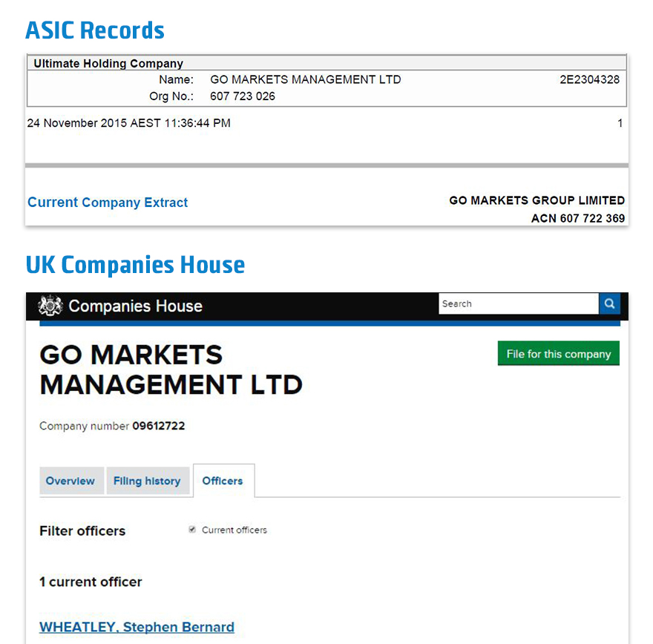This screenshot has width=653, height=644.
Task: Switch to the Overview tab
Action: pyautogui.click(x=70, y=481)
